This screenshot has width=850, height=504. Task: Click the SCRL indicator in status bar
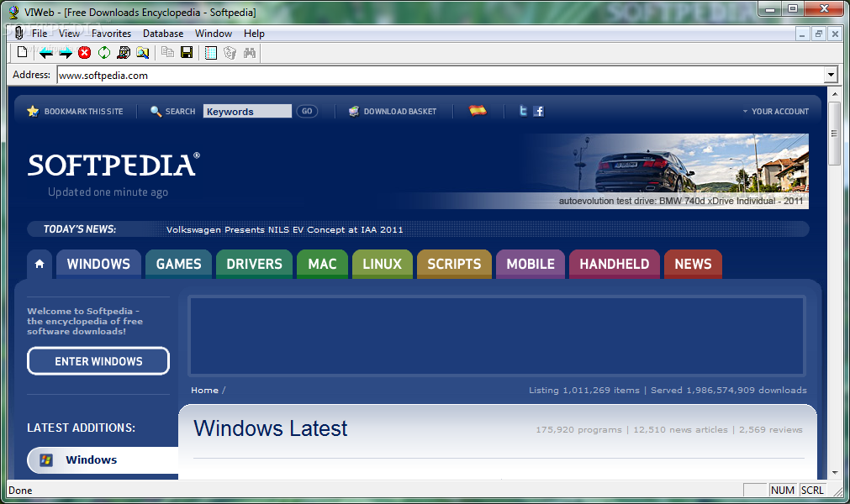(x=812, y=490)
